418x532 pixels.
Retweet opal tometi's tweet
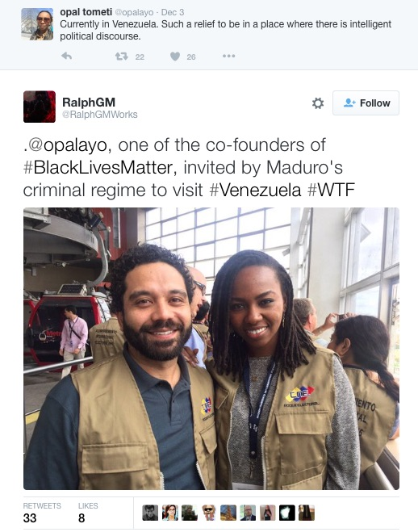click(x=121, y=56)
